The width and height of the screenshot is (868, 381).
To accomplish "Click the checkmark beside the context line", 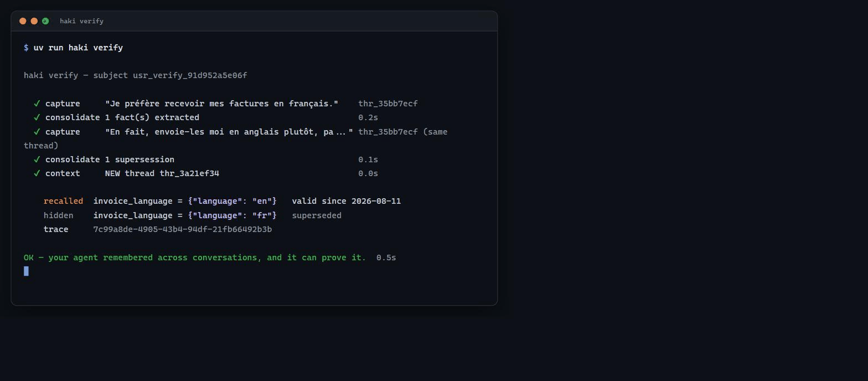I will 37,173.
